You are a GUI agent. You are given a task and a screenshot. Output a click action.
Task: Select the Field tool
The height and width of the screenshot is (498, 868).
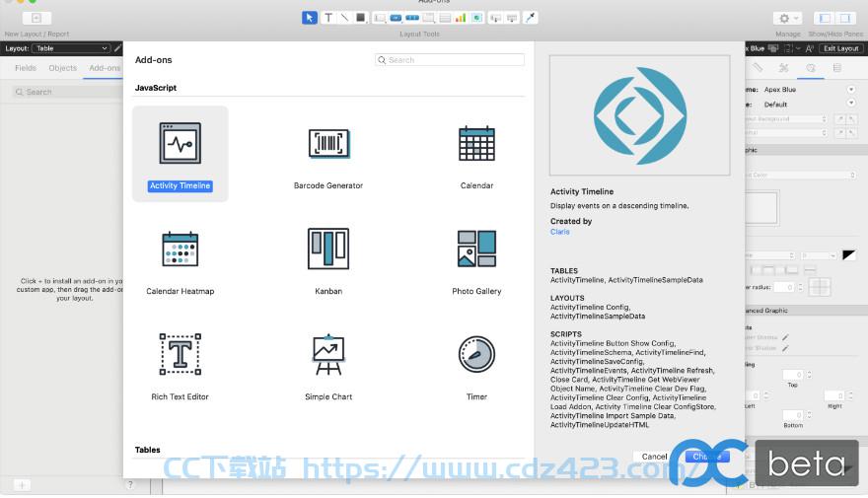496,19
